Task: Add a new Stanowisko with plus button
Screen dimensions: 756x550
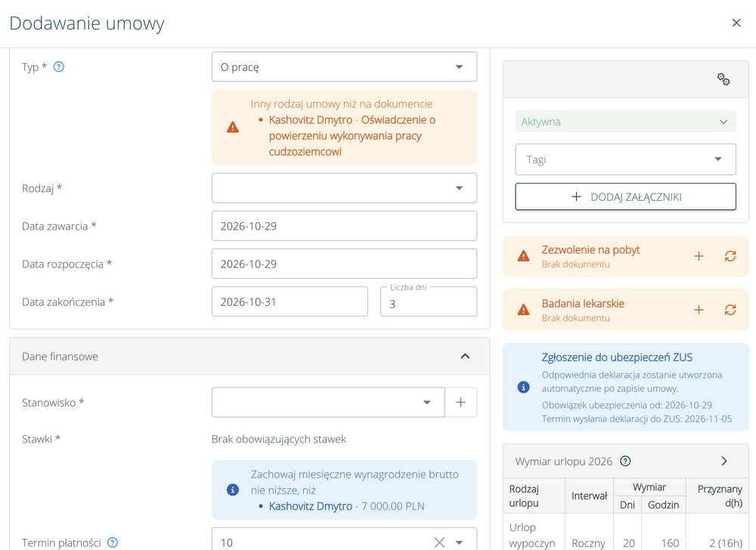Action: (x=461, y=403)
